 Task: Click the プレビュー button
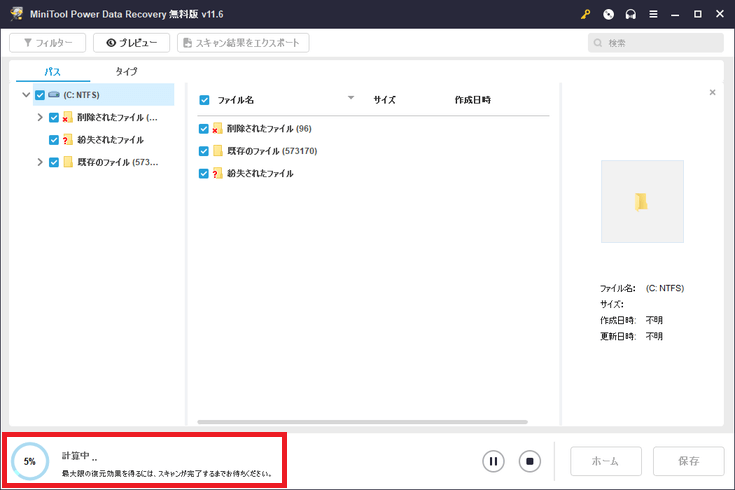pyautogui.click(x=131, y=43)
